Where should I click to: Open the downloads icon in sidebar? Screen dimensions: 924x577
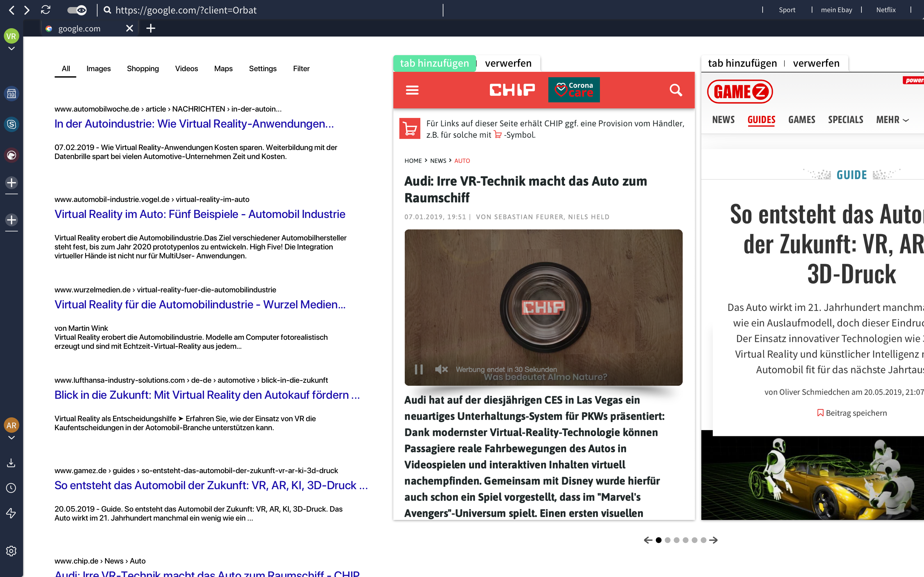12,463
